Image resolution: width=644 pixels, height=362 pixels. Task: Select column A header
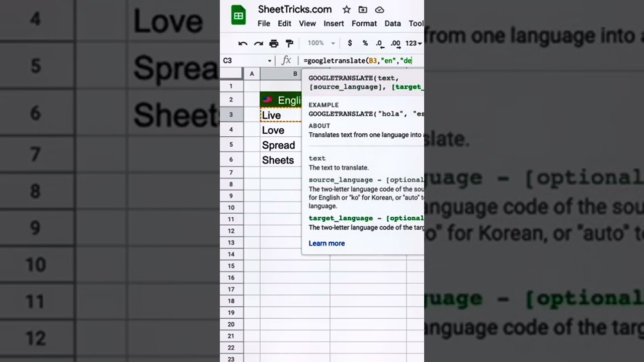252,74
